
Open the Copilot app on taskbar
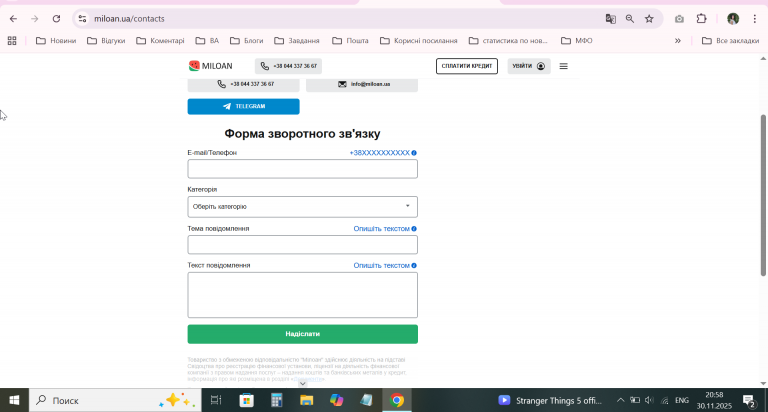336,400
